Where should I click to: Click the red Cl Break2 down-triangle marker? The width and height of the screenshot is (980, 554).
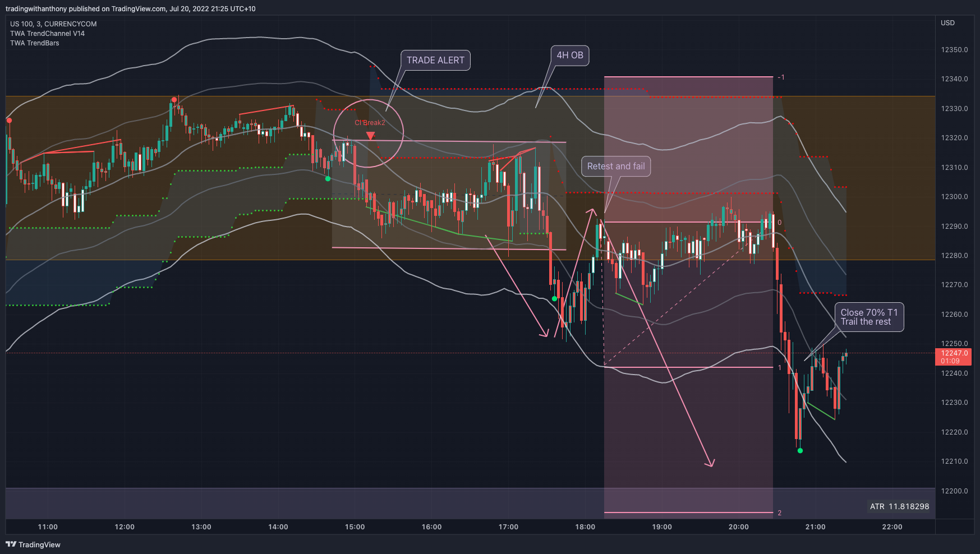pyautogui.click(x=370, y=136)
